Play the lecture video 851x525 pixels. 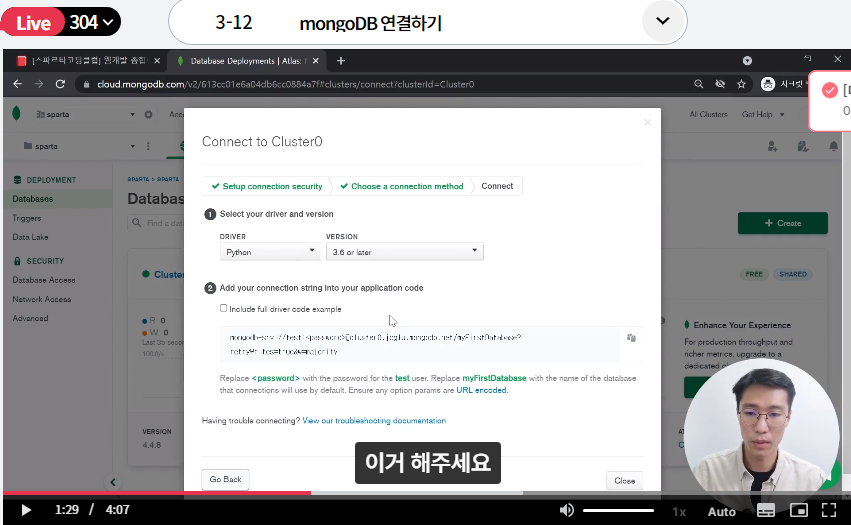pos(26,510)
